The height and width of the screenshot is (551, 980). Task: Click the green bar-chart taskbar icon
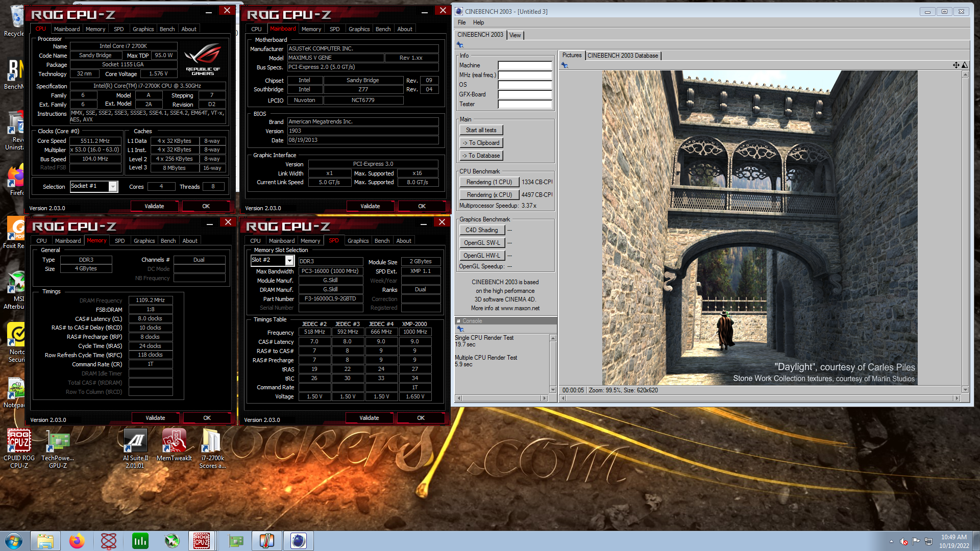(x=140, y=541)
